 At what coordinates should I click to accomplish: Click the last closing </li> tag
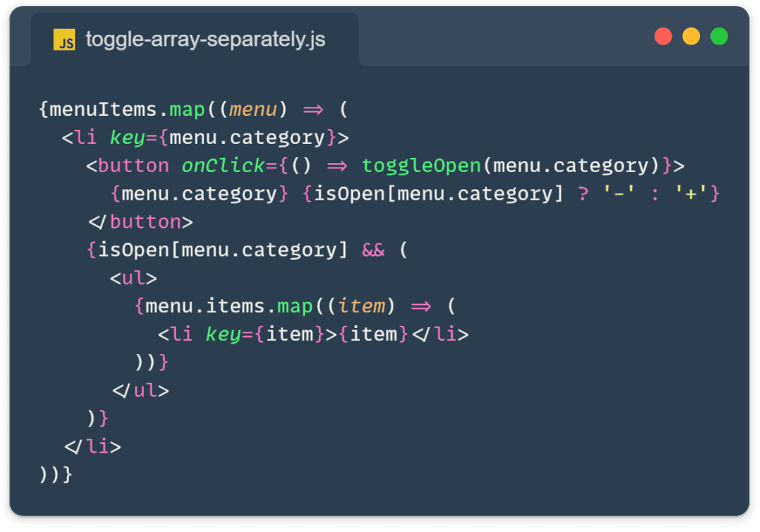tap(92, 447)
